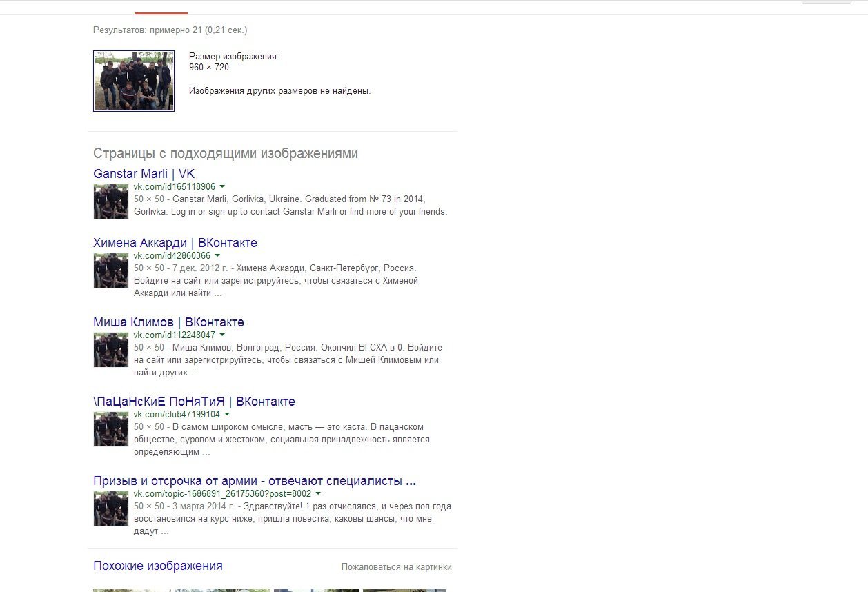The height and width of the screenshot is (592, 868).
Task: Expand dropdown arrow next to vk.com/id112248047
Action: point(222,335)
